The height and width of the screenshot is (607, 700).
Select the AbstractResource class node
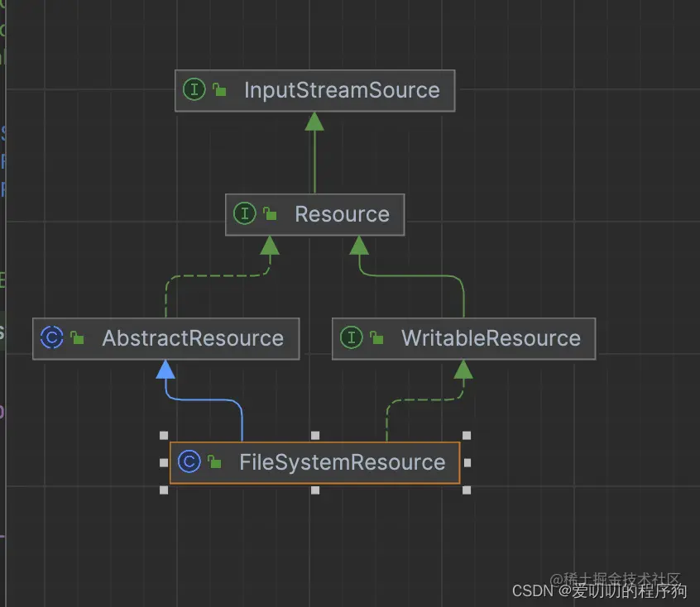click(165, 339)
